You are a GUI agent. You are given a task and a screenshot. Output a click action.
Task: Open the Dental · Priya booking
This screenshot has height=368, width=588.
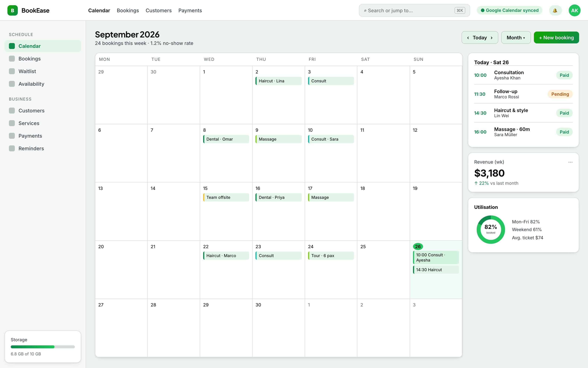coord(278,197)
